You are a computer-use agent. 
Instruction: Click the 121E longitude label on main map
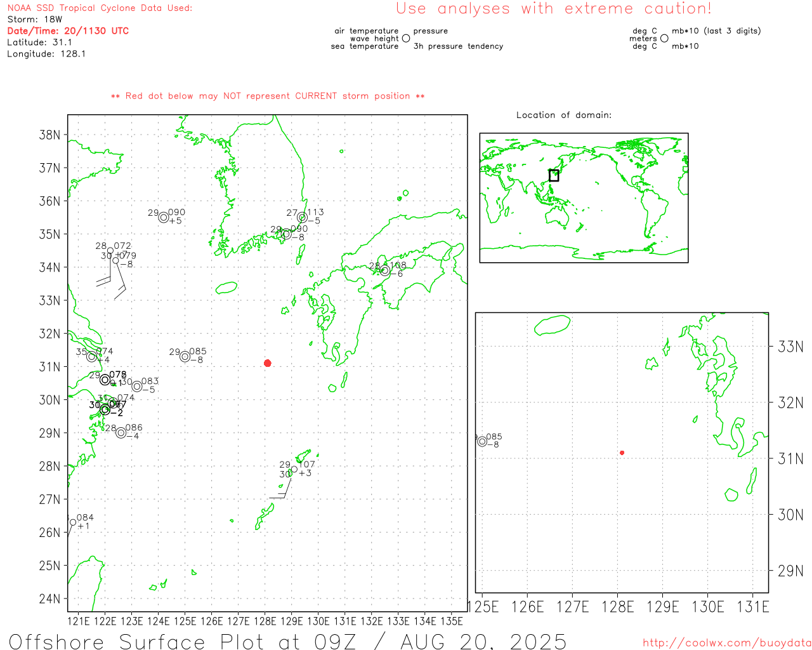coord(79,621)
